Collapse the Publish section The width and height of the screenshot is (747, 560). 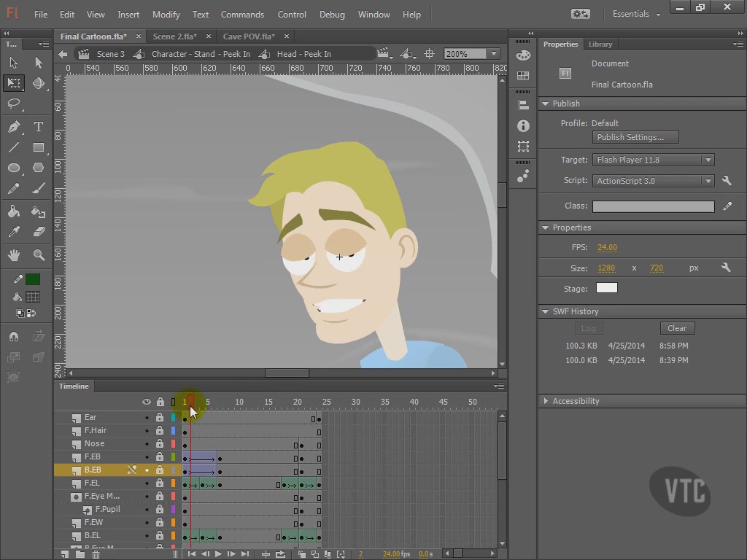(x=546, y=104)
